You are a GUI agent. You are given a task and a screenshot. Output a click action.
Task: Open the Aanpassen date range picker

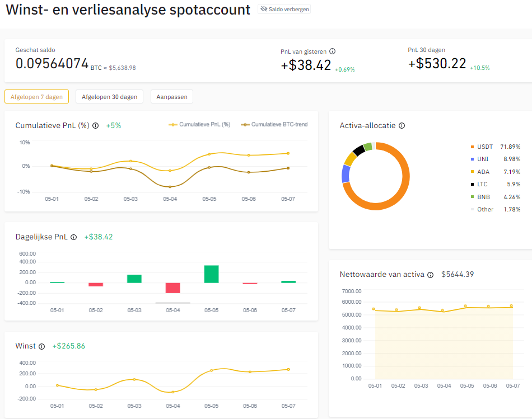coord(172,97)
